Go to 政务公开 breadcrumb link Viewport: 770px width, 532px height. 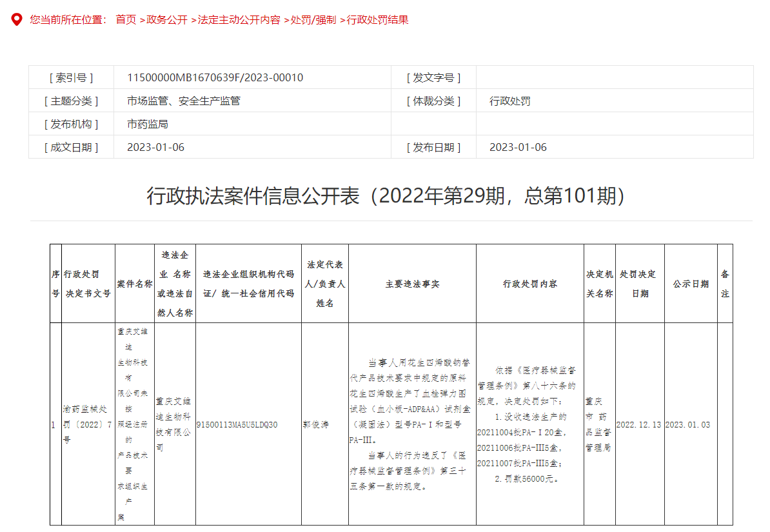point(167,19)
